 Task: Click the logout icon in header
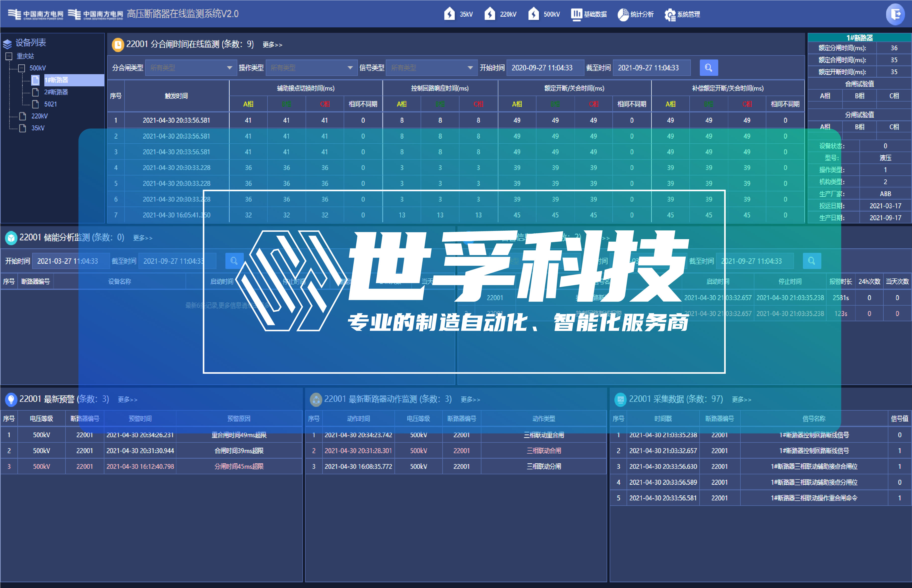tap(895, 14)
